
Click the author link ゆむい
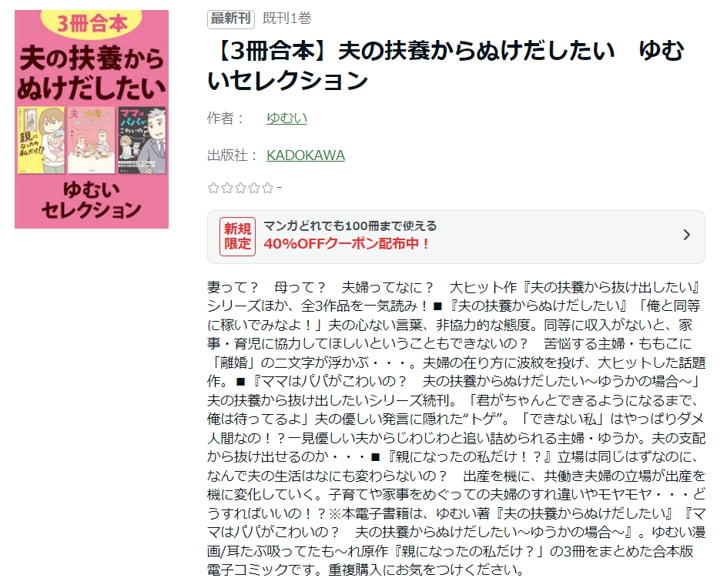[286, 119]
